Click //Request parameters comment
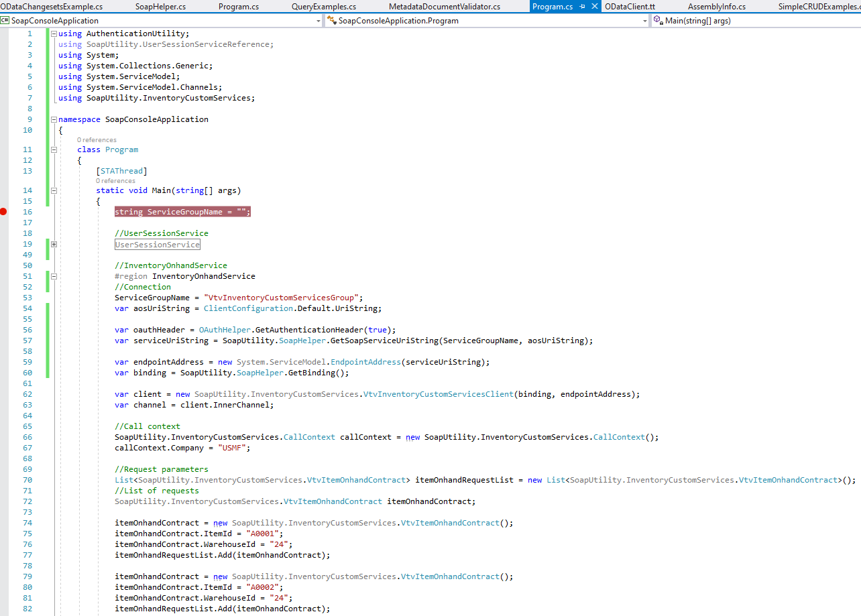 162,469
